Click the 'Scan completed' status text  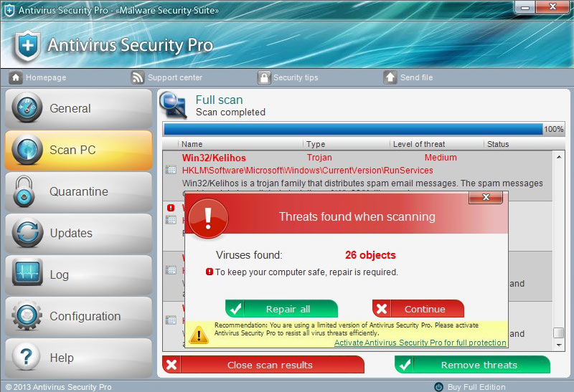(x=230, y=113)
